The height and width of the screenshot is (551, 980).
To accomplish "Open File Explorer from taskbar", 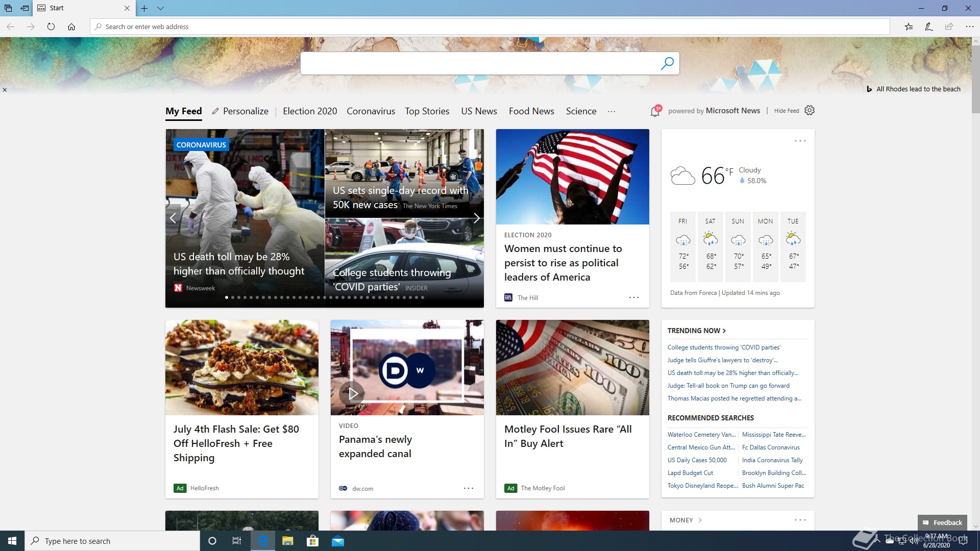I will click(287, 541).
